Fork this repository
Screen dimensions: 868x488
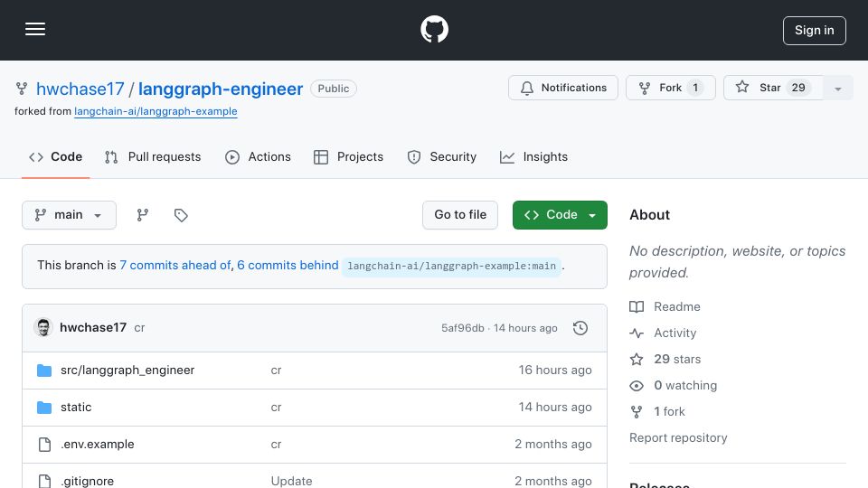point(670,88)
